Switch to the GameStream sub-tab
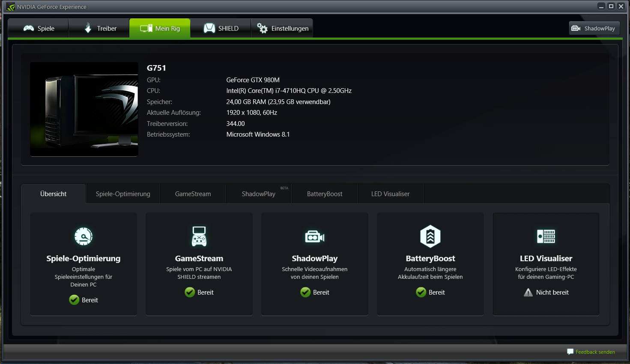This screenshot has width=630, height=364. 193,194
